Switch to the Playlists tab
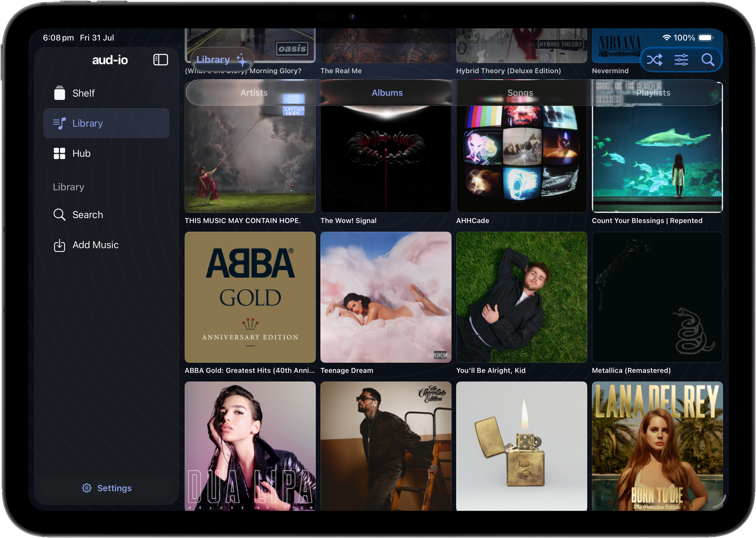 coord(653,93)
